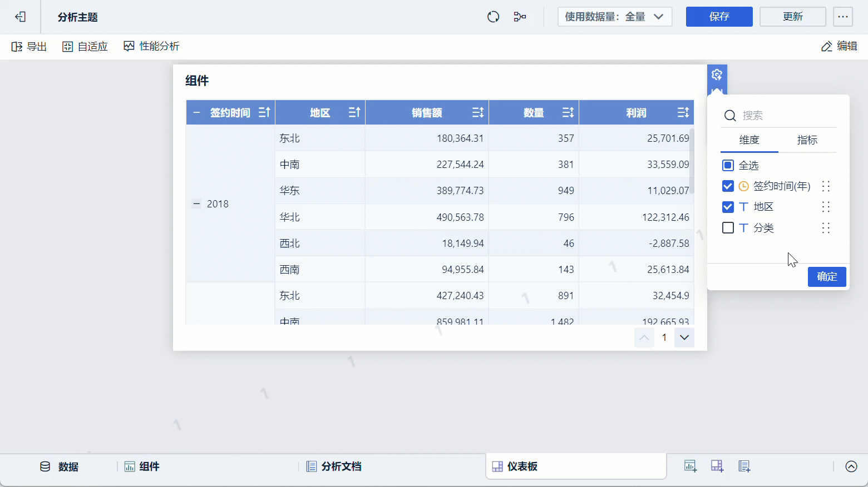Click the 2018 东北 region cell
Image resolution: width=868 pixels, height=487 pixels.
point(320,138)
